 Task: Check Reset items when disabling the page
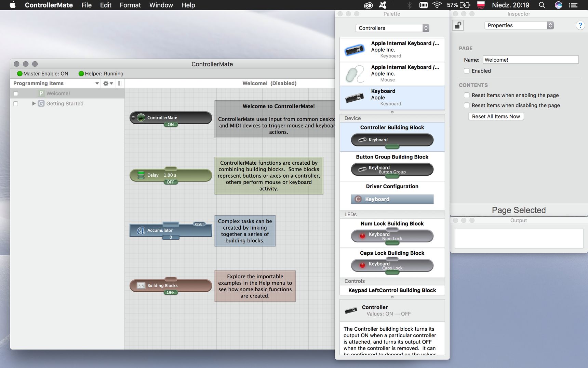pyautogui.click(x=467, y=105)
